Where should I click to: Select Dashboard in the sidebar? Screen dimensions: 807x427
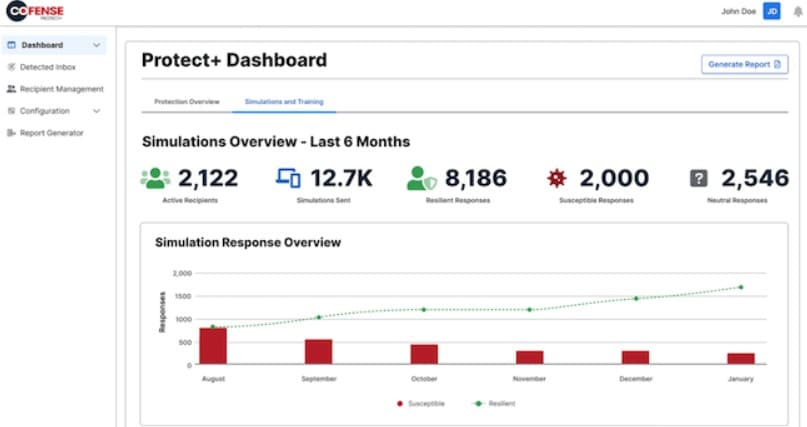[x=54, y=45]
